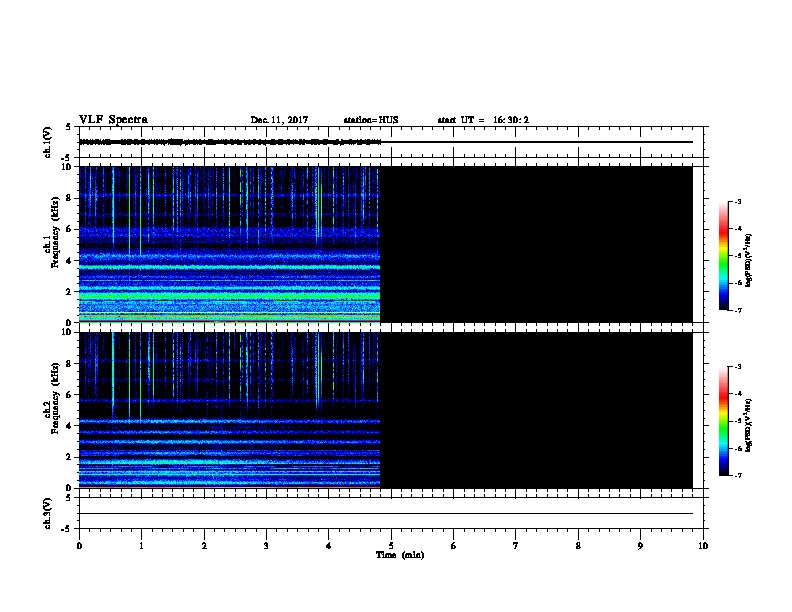The image size is (792, 612).
Task: Click time axis tick label "10"
Action: [703, 546]
